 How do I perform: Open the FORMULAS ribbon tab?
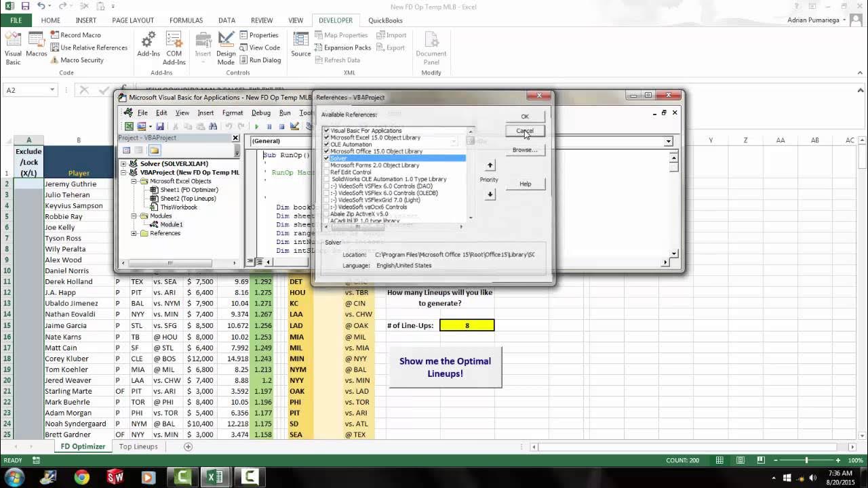[x=186, y=20]
